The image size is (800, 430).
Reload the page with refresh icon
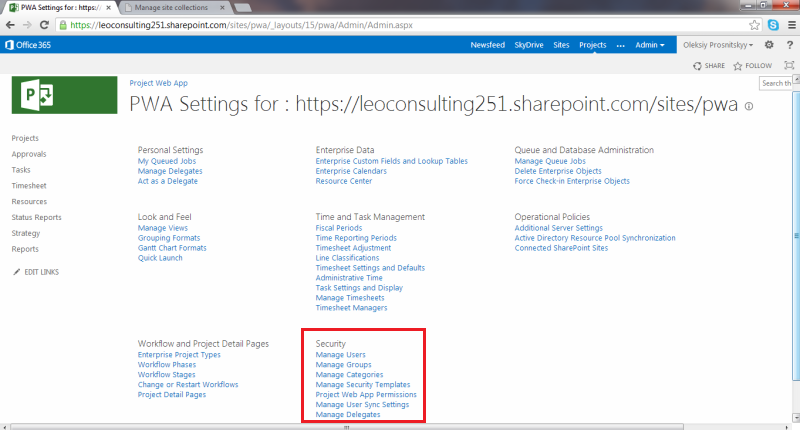(44, 25)
